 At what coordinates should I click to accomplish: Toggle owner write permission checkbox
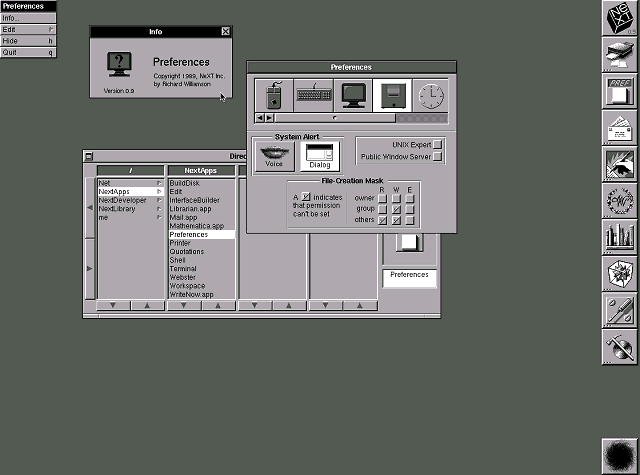click(x=396, y=199)
